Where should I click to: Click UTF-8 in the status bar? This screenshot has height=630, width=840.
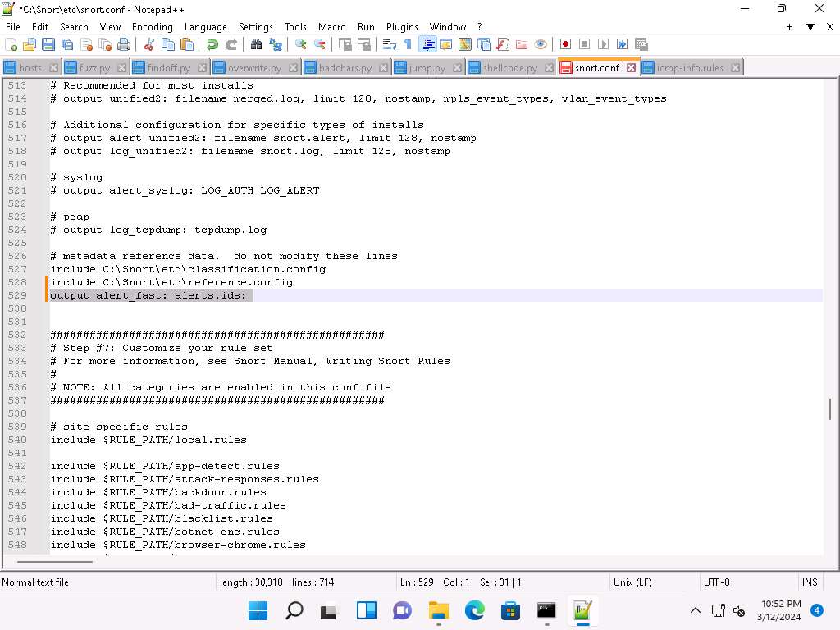tap(715, 582)
